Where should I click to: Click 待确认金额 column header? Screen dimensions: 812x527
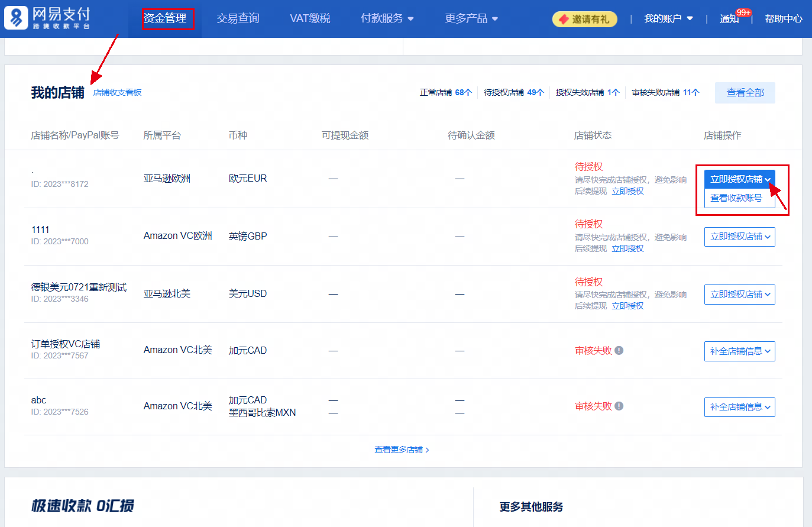471,135
